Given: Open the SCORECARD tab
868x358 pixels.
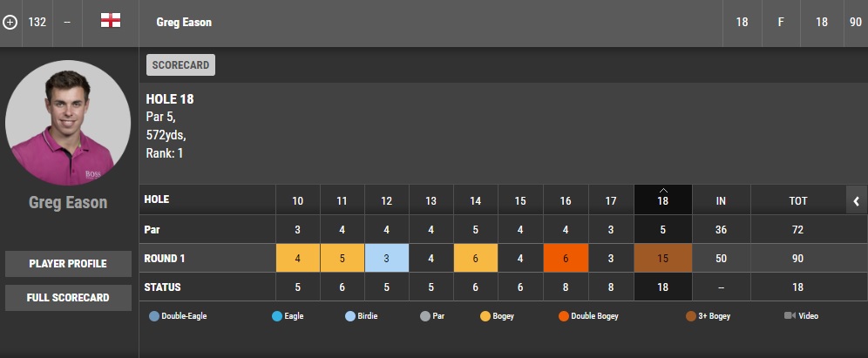Looking at the screenshot, I should (180, 64).
